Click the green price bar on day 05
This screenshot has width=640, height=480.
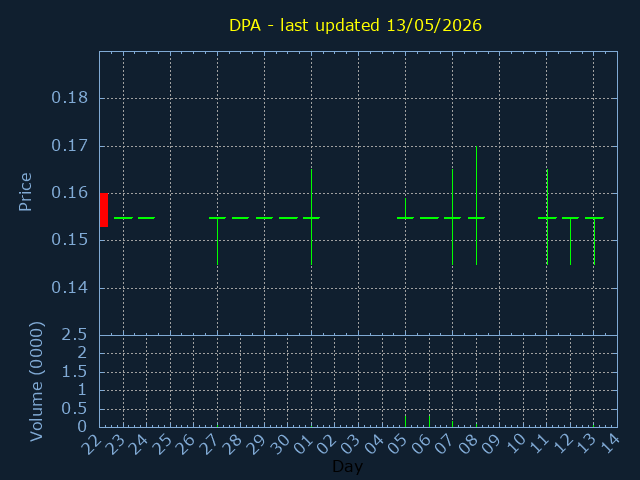[x=405, y=209]
